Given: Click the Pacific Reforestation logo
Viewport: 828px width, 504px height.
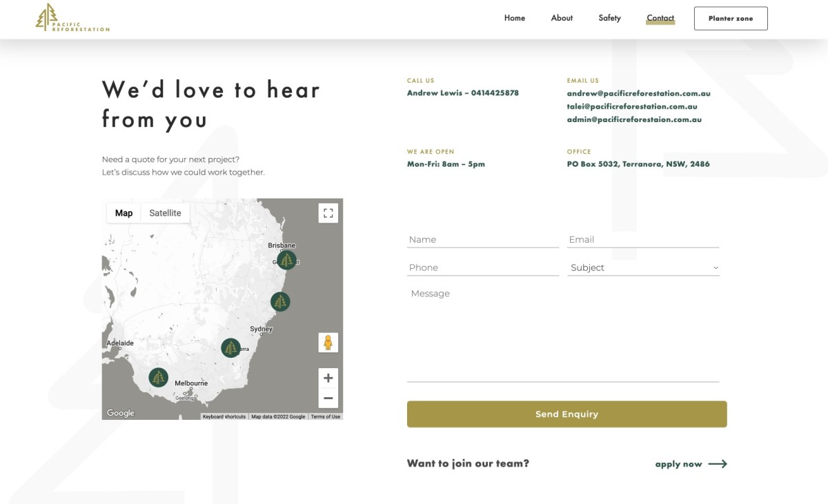Looking at the screenshot, I should pos(72,18).
